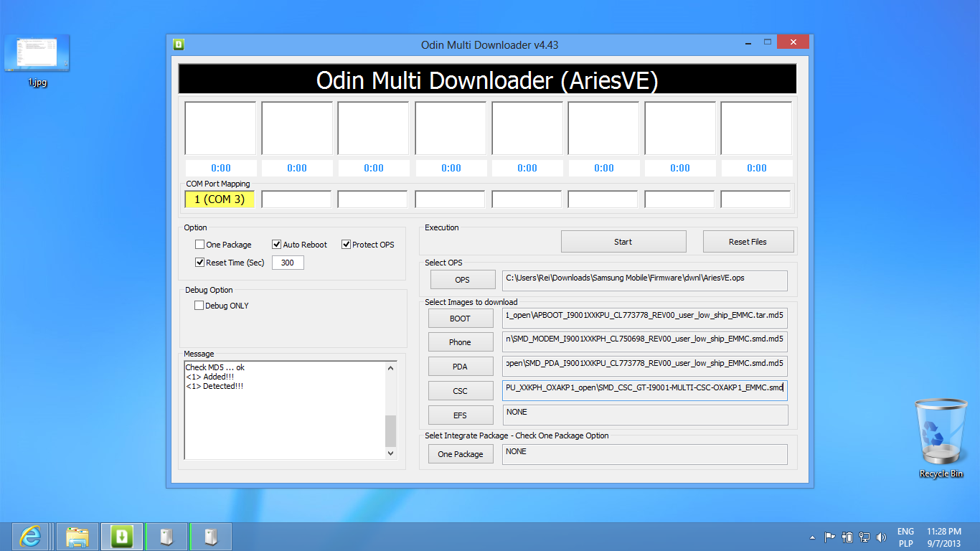This screenshot has width=980, height=551.
Task: Click the SMD_PDA path field
Action: coord(645,366)
